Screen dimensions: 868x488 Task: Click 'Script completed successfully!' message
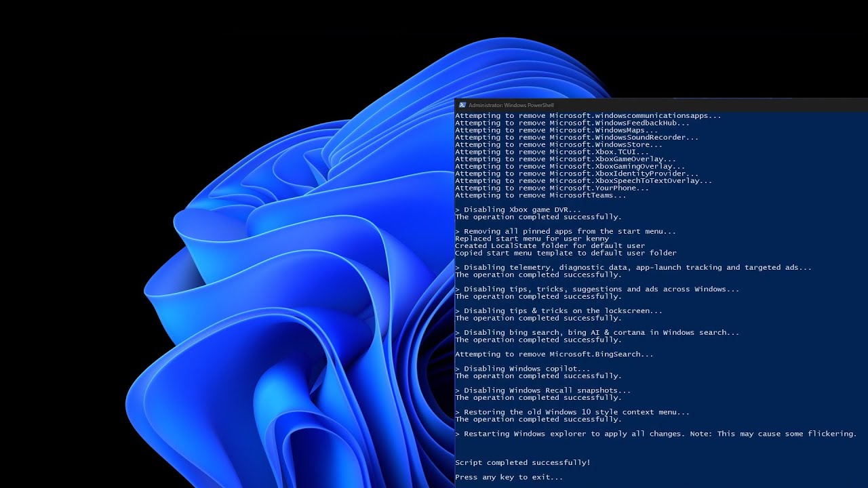point(523,463)
